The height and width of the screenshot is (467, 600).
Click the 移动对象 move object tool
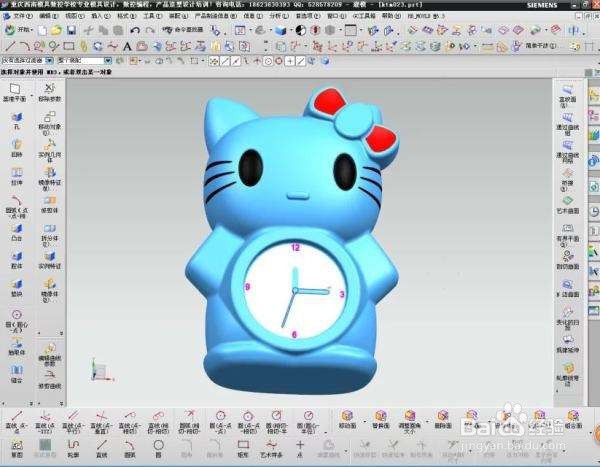click(x=50, y=122)
